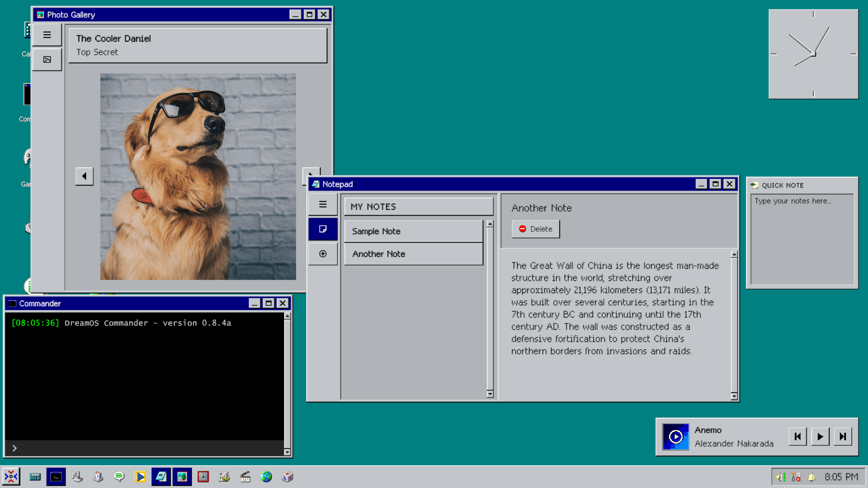Add a new note with the plus icon
The height and width of the screenshot is (488, 868).
point(323,253)
